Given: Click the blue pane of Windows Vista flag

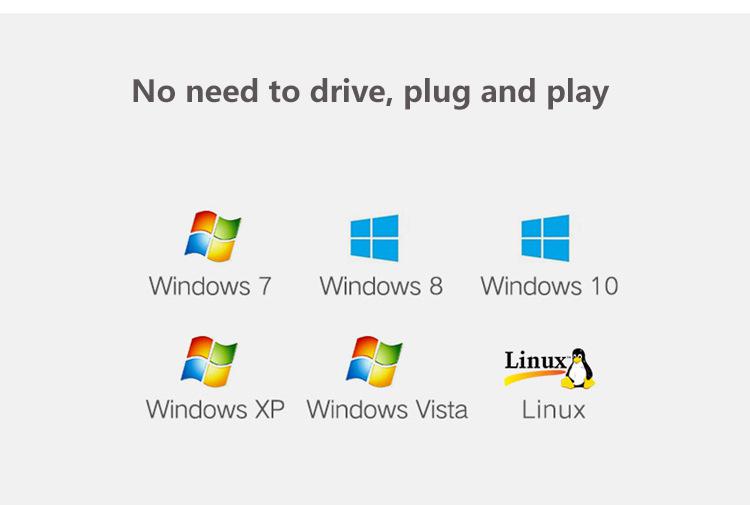Looking at the screenshot, I should (x=360, y=369).
